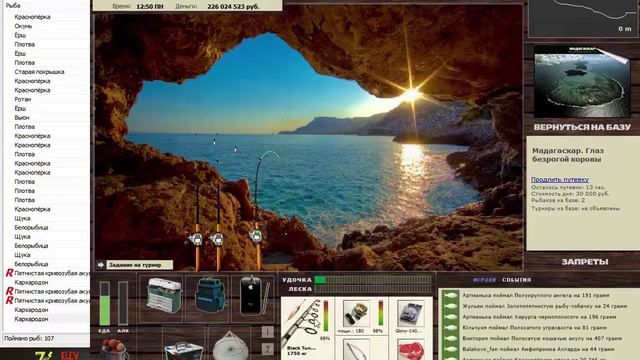Click fish icon beside Артианька Полукруглого ангела event
The image size is (640, 360).
click(450, 295)
